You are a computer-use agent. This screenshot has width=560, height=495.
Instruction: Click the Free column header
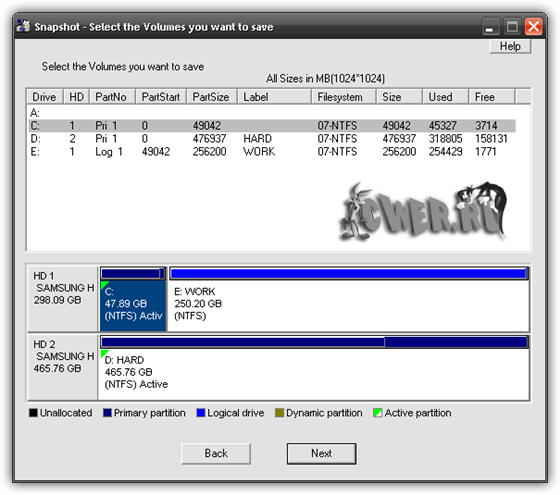point(491,97)
